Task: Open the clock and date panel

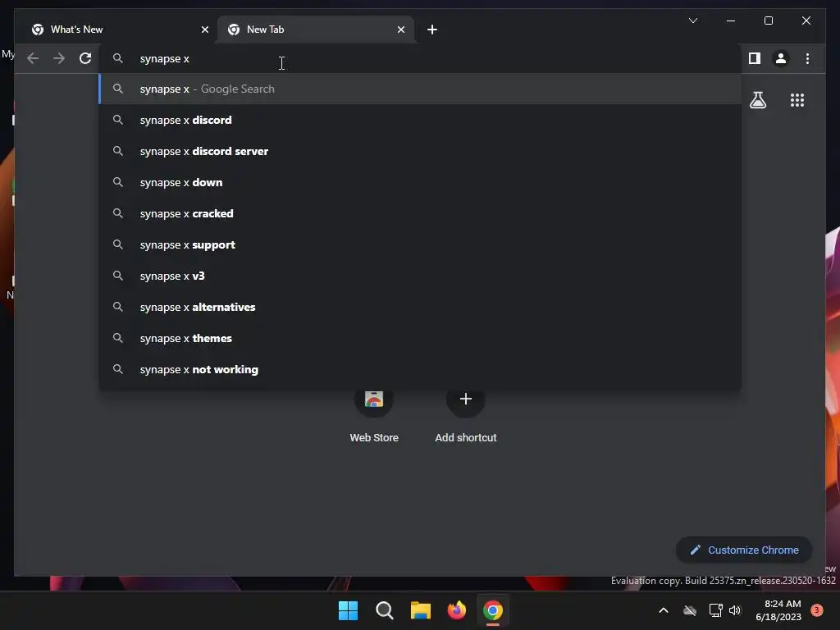Action: click(778, 610)
